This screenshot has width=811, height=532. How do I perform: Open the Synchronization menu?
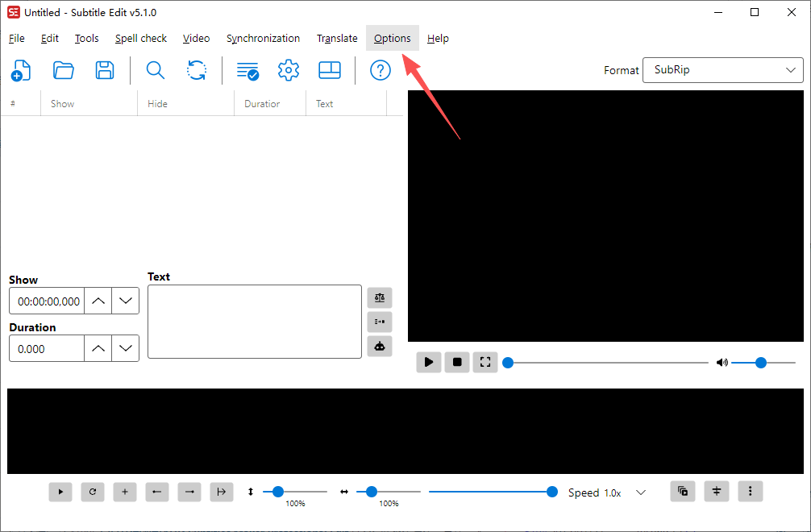point(263,38)
